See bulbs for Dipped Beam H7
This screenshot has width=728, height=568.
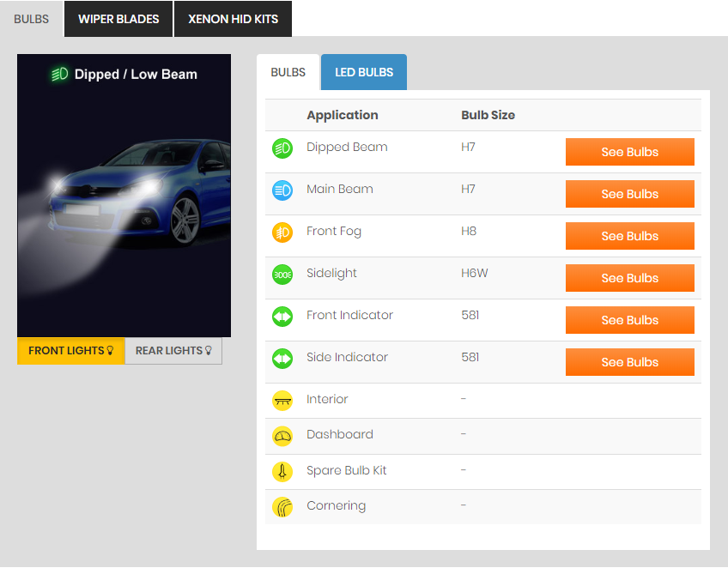tap(629, 152)
